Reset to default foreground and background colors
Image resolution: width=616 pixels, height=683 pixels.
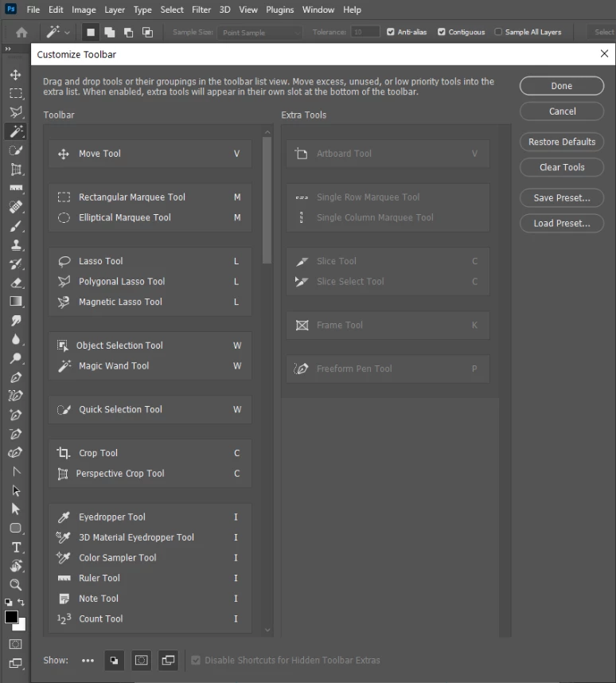(x=8, y=603)
